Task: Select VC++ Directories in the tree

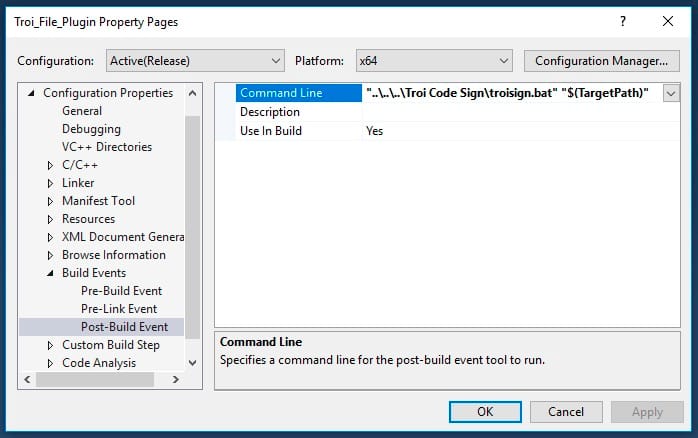Action: pos(107,147)
